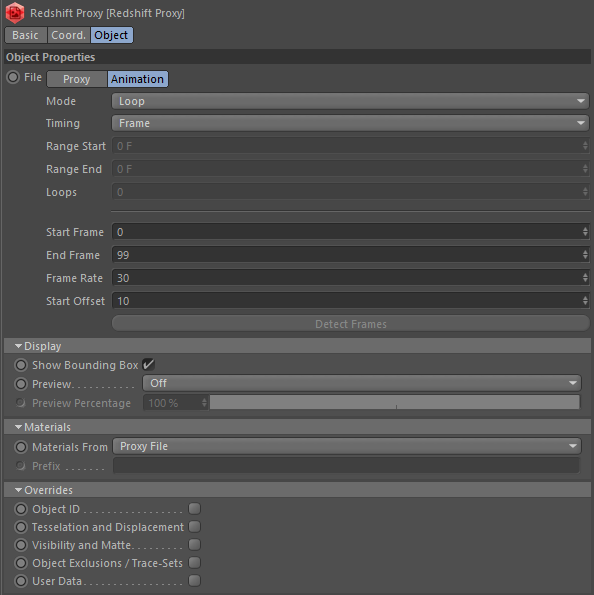Toggle the User Data keyframe circle

point(21,581)
